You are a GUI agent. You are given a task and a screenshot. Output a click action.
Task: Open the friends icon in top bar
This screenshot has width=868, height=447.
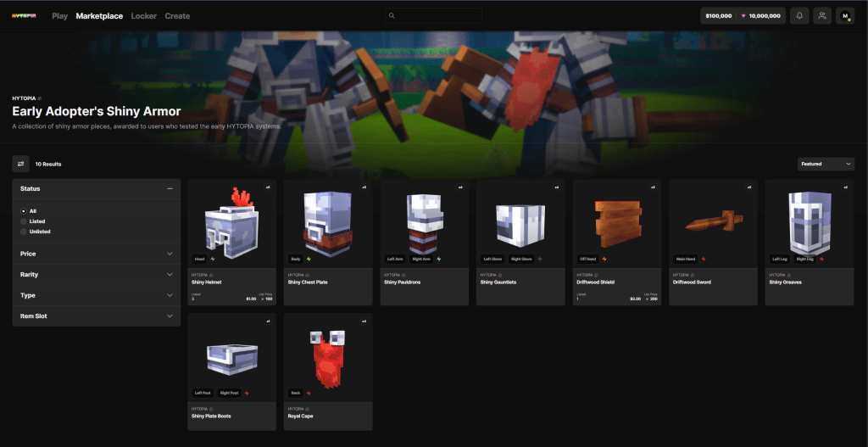point(822,15)
